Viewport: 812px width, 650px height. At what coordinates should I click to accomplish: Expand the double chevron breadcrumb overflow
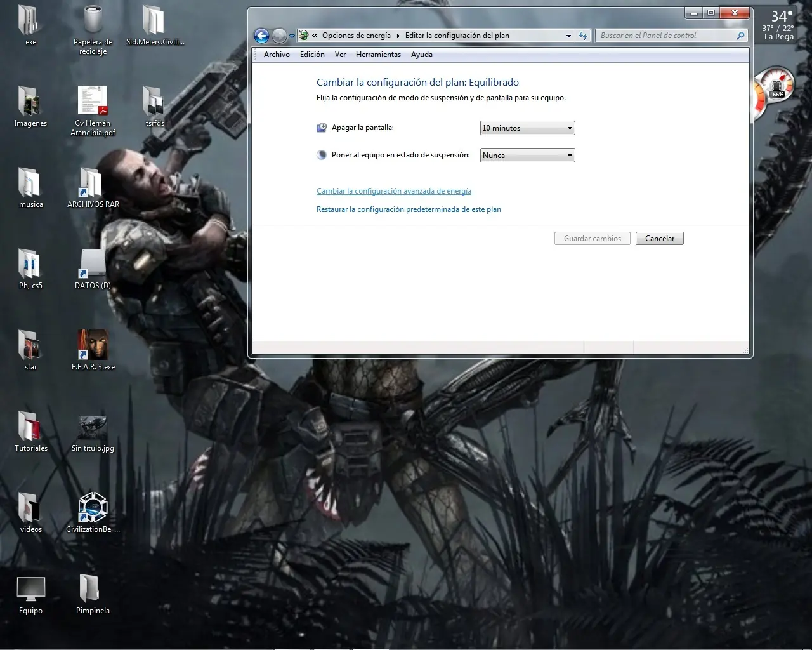pyautogui.click(x=315, y=36)
